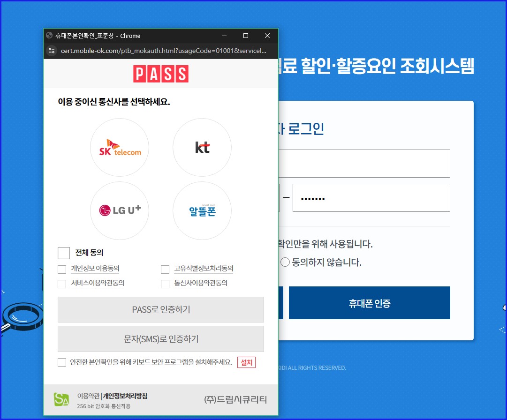The image size is (507, 420).
Task: Close the PASS popup window
Action: (x=267, y=36)
